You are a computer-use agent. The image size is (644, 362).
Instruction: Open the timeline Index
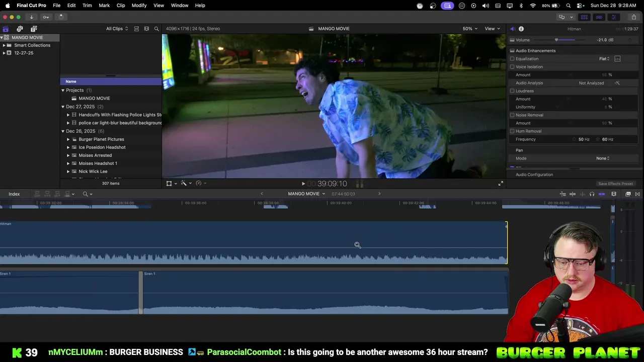pyautogui.click(x=14, y=194)
